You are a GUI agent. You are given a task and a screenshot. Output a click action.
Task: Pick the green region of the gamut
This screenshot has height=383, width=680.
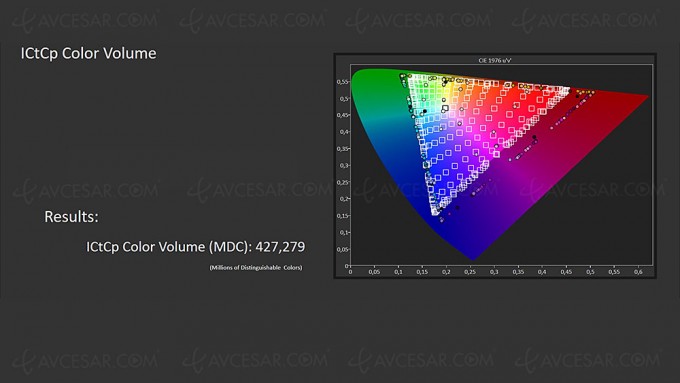tap(373, 87)
